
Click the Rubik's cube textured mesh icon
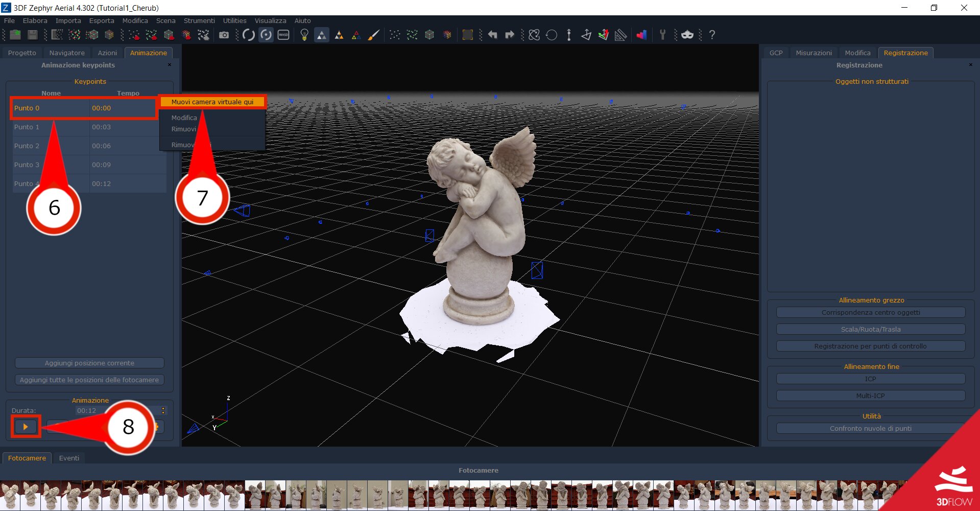coord(446,35)
